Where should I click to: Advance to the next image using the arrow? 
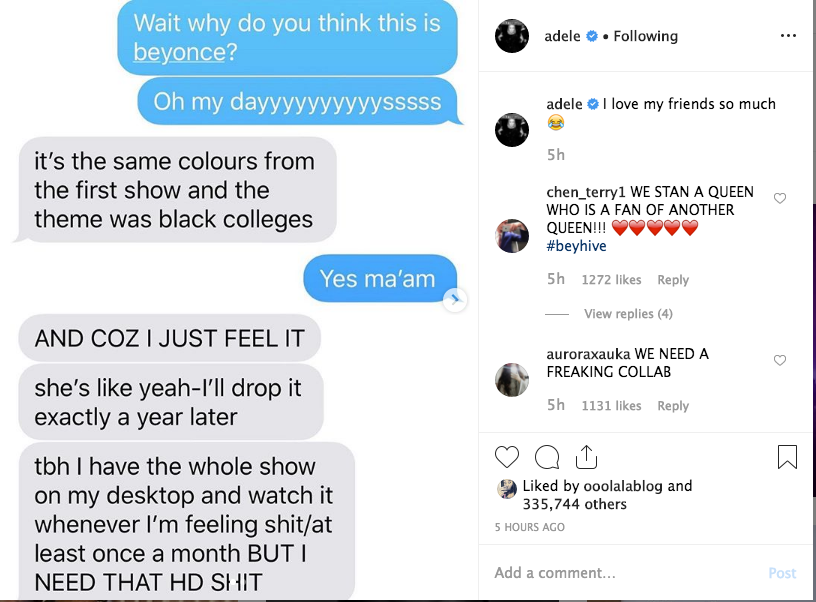click(455, 299)
